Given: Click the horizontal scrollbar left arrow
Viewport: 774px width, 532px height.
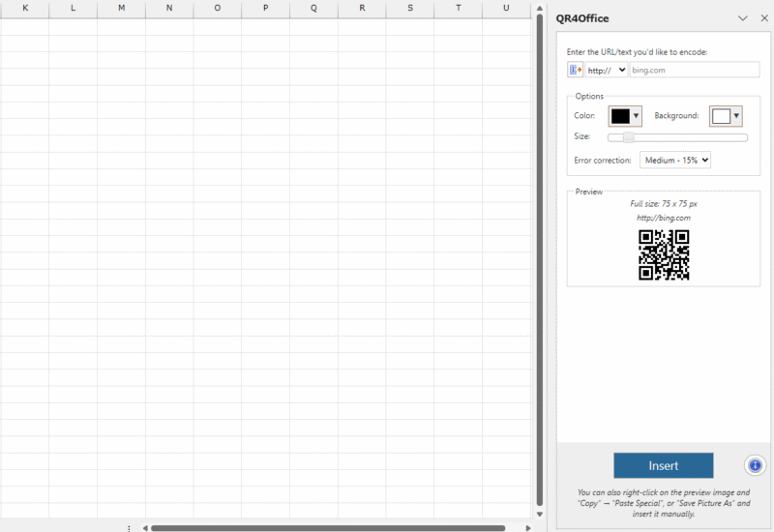Looking at the screenshot, I should click(x=145, y=528).
